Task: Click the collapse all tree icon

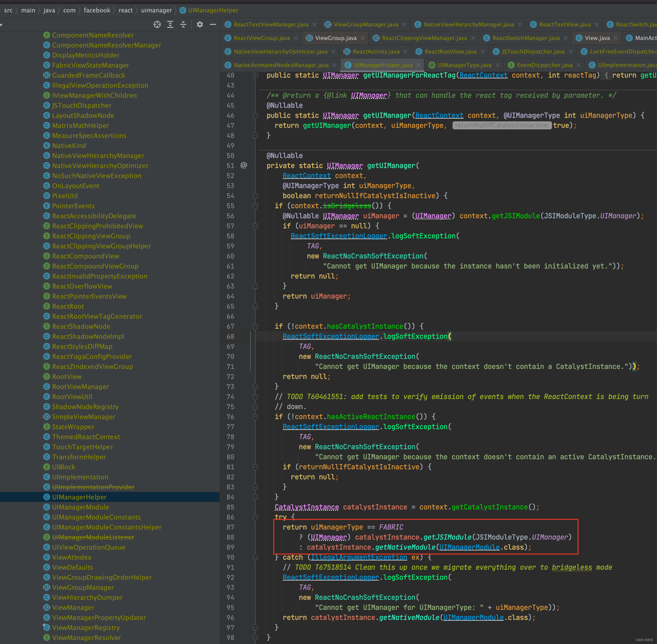Action: click(x=183, y=24)
